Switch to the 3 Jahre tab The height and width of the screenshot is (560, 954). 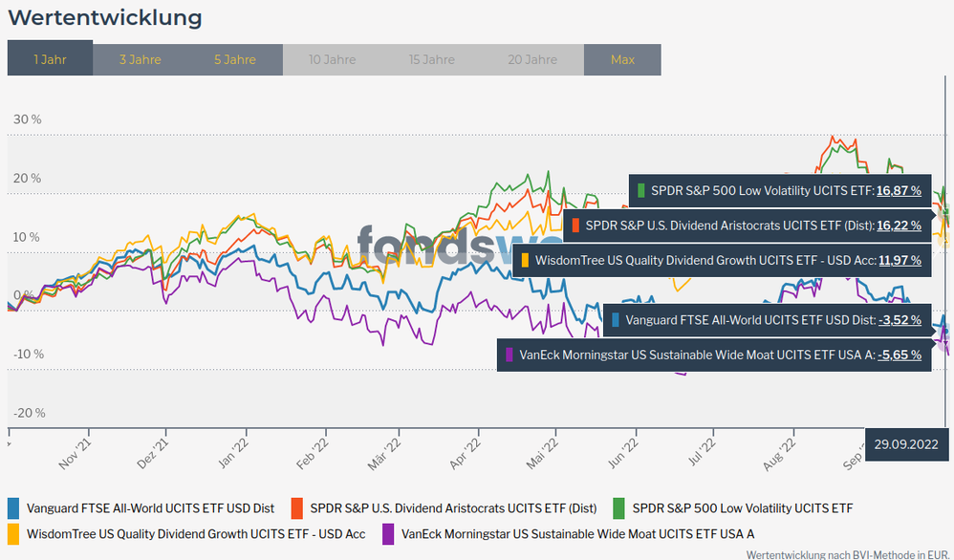click(140, 59)
